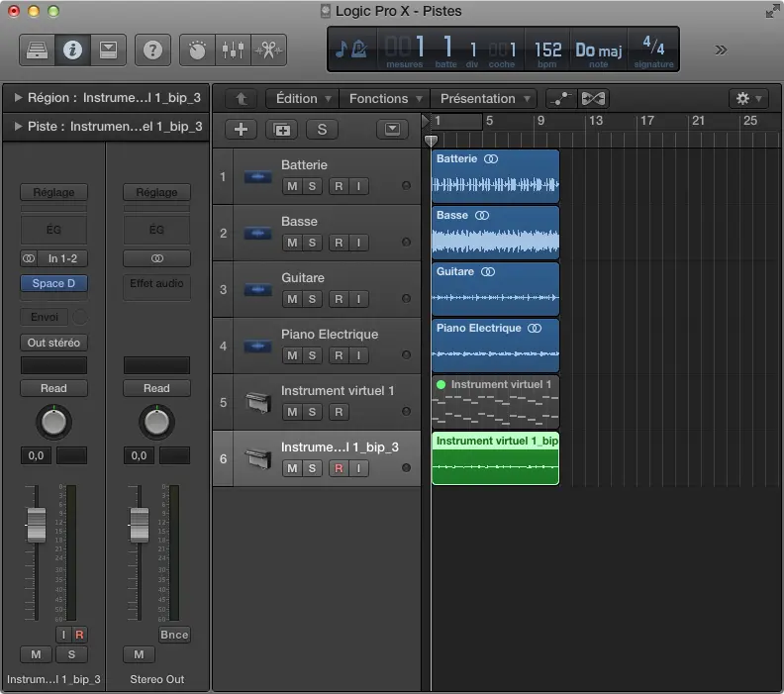Screen dimensions: 784x694
Task: Enable record on the Guitare track
Action: pos(339,299)
